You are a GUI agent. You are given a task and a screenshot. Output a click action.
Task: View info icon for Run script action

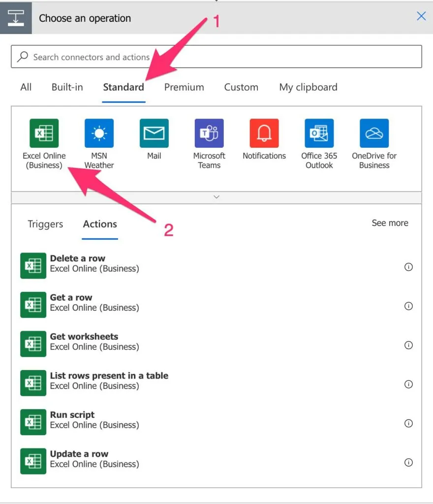pos(408,423)
